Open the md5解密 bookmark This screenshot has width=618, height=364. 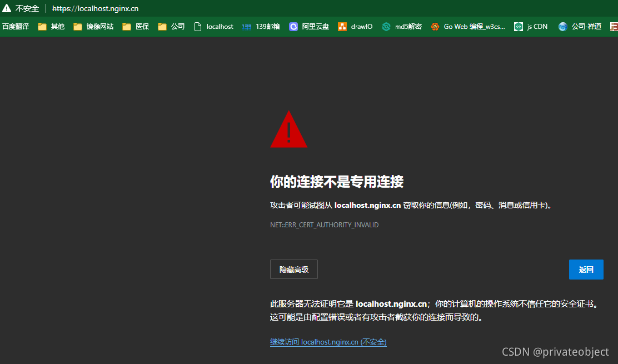(402, 26)
